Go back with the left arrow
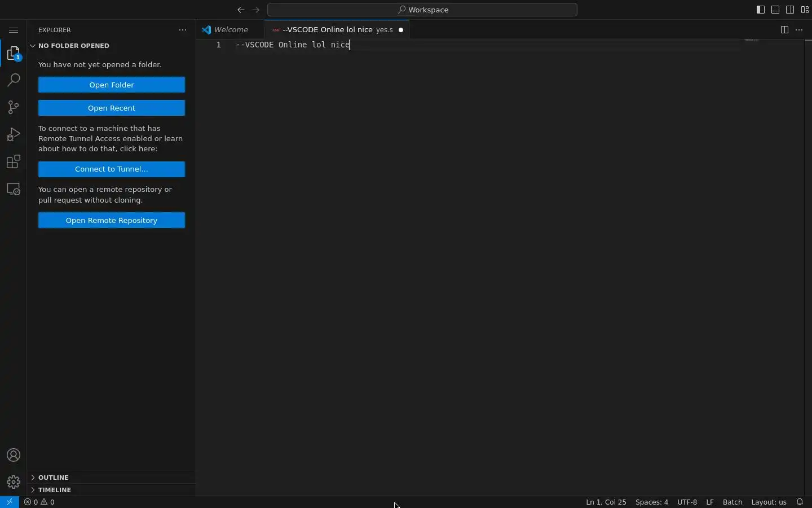The image size is (812, 508). click(x=241, y=10)
